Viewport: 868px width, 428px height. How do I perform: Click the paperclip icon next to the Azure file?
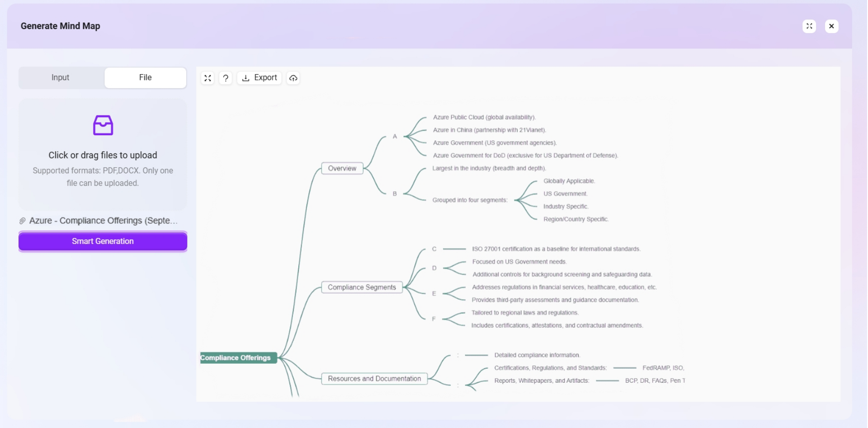22,221
